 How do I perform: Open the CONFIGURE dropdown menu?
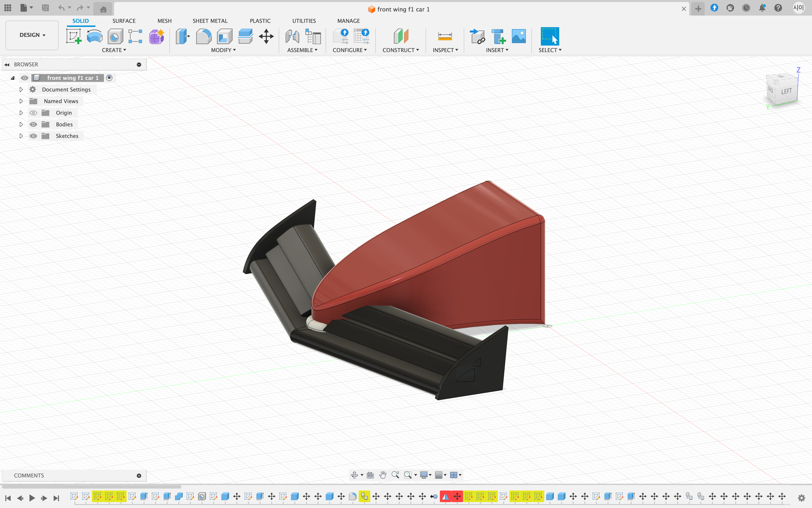tap(349, 50)
